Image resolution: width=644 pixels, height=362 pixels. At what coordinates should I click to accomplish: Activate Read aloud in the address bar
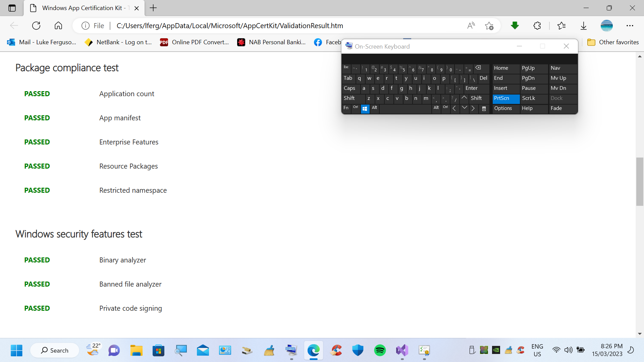point(471,25)
